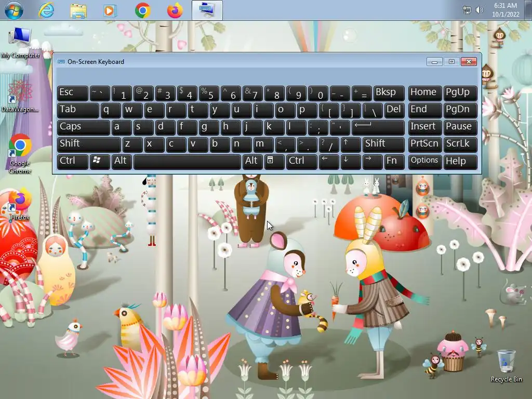Click the 0 number key
This screenshot has width=532, height=399.
[318, 94]
